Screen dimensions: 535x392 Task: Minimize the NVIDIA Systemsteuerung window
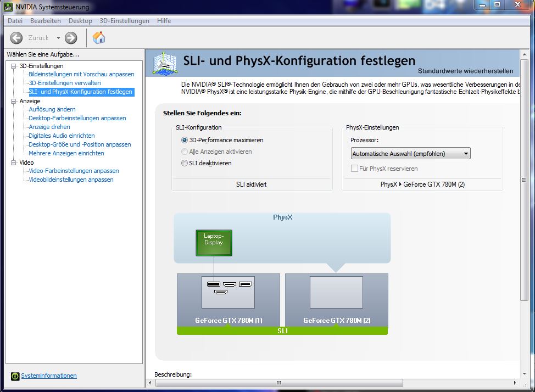point(482,5)
